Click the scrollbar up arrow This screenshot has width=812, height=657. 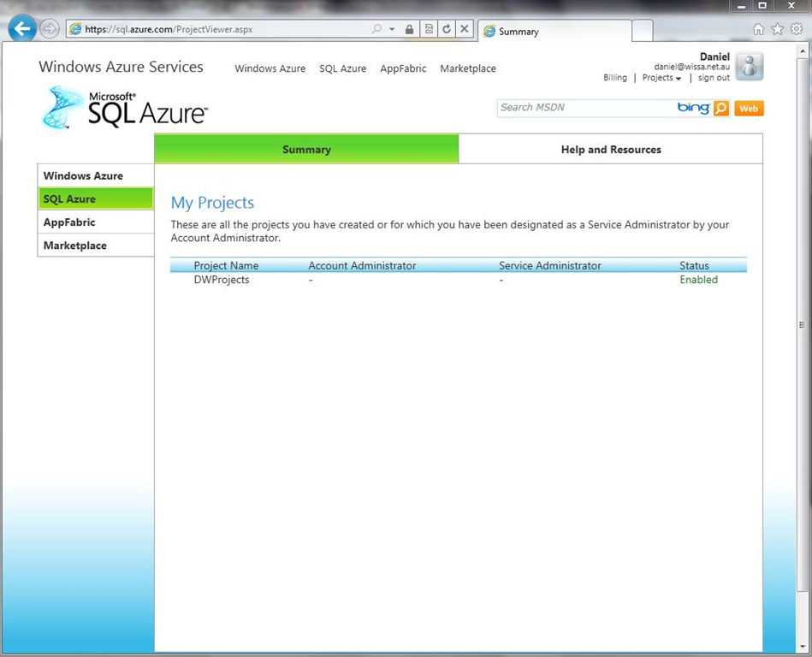(x=803, y=51)
